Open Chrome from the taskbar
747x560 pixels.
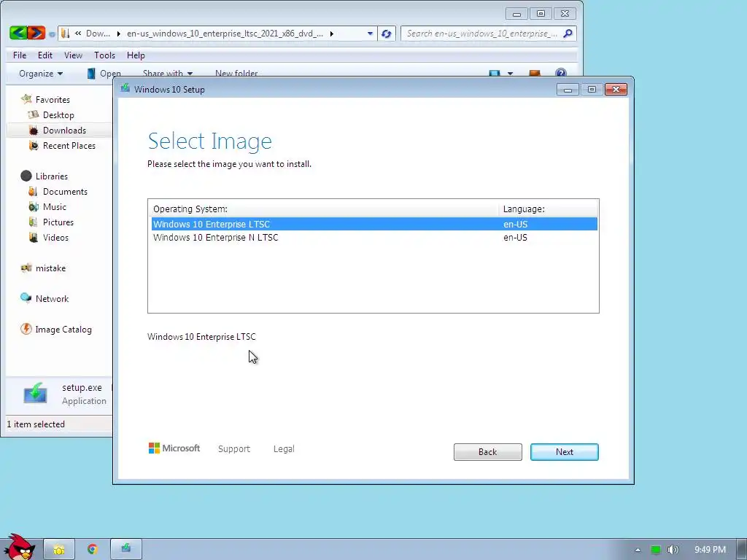coord(93,549)
